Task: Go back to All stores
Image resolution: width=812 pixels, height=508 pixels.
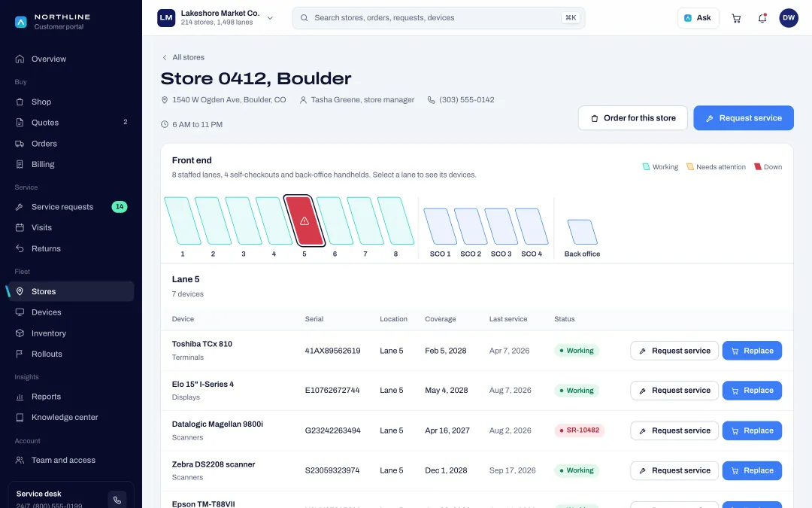Action: [183, 57]
